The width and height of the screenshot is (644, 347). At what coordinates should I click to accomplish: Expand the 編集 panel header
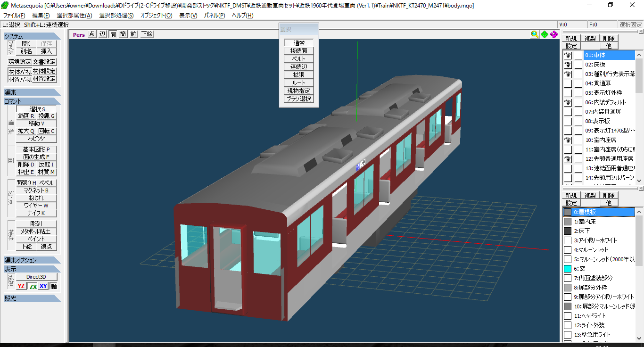coord(32,92)
